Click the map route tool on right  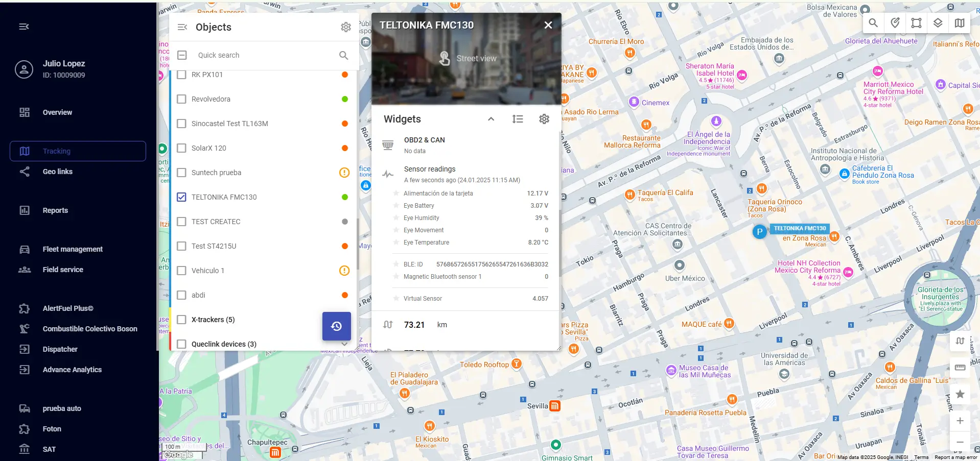click(960, 341)
